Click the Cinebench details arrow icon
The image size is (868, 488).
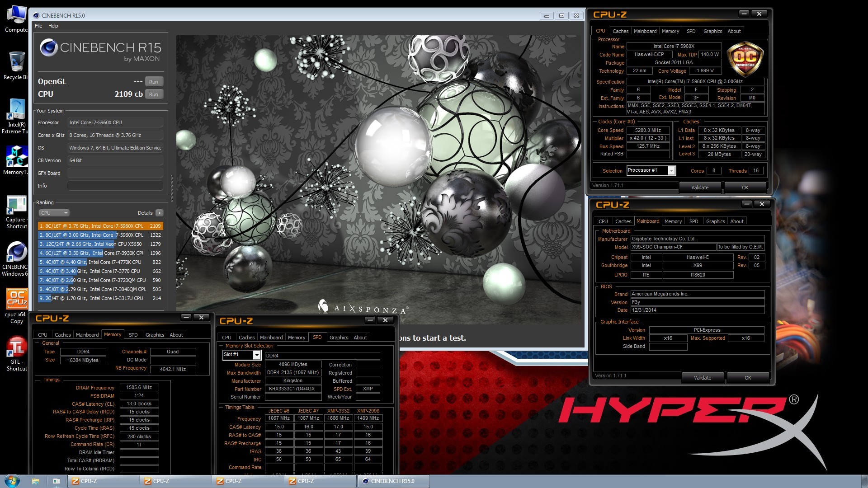[159, 213]
